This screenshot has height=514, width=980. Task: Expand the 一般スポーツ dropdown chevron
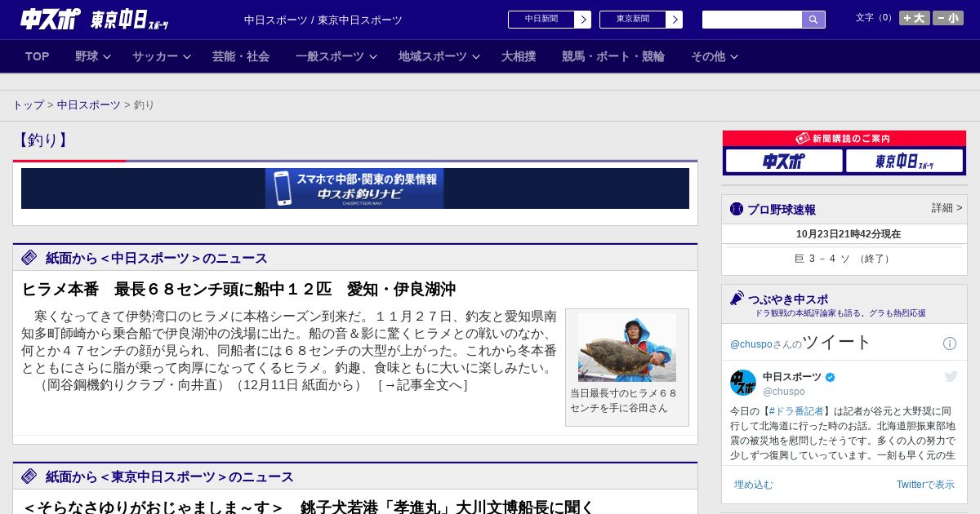click(373, 57)
